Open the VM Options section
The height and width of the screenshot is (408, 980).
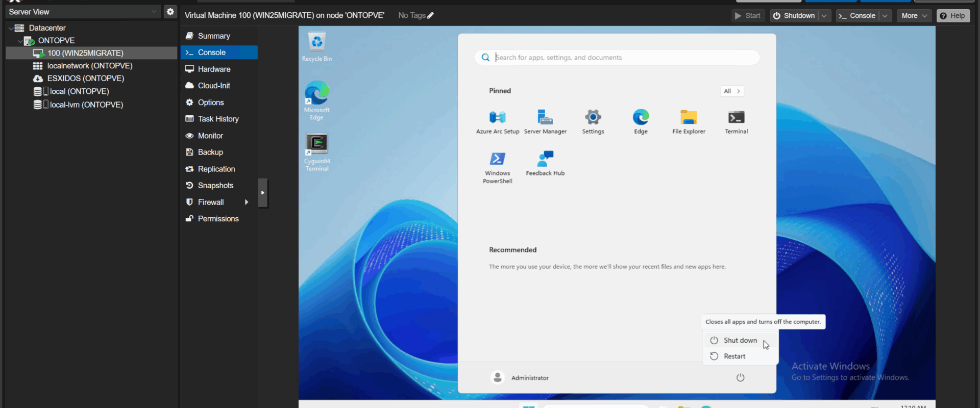click(x=219, y=103)
